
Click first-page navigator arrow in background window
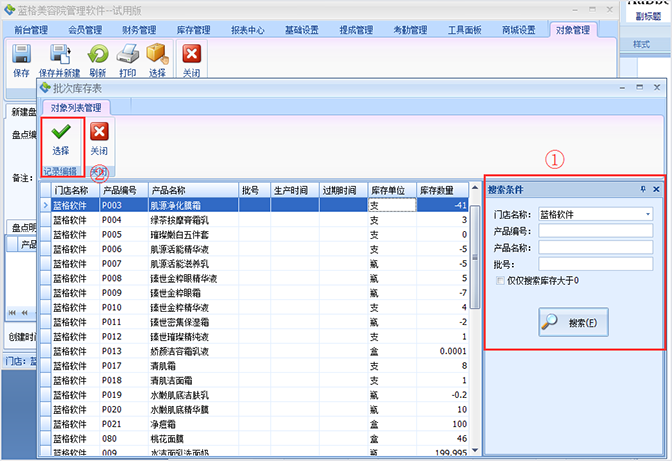click(x=12, y=313)
